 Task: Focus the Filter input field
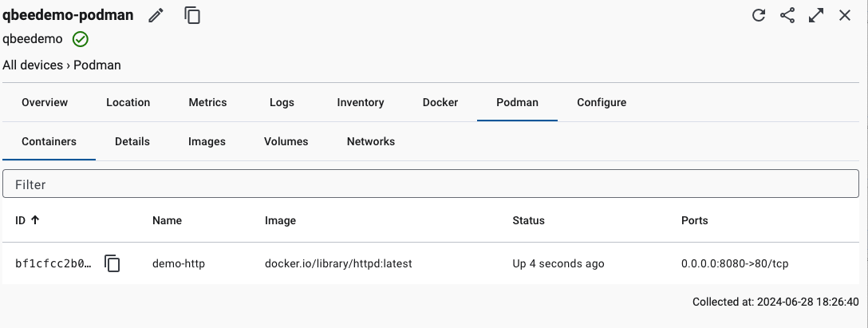[x=431, y=184]
